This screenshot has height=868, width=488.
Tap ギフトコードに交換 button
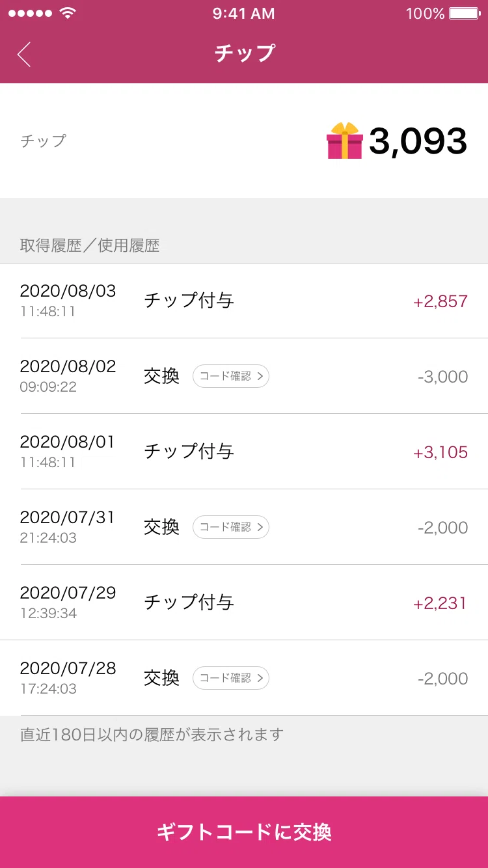click(x=244, y=832)
